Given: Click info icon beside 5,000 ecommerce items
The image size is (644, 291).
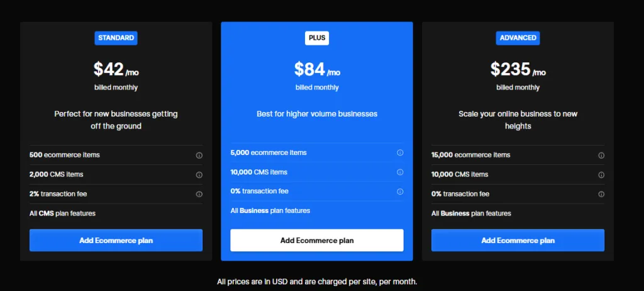Looking at the screenshot, I should [x=400, y=152].
